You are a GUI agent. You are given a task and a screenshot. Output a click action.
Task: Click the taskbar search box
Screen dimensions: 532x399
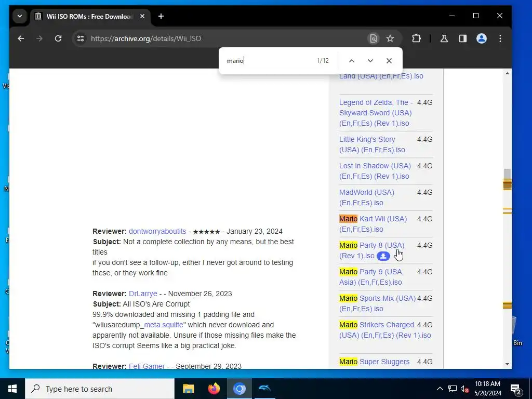pyautogui.click(x=100, y=389)
